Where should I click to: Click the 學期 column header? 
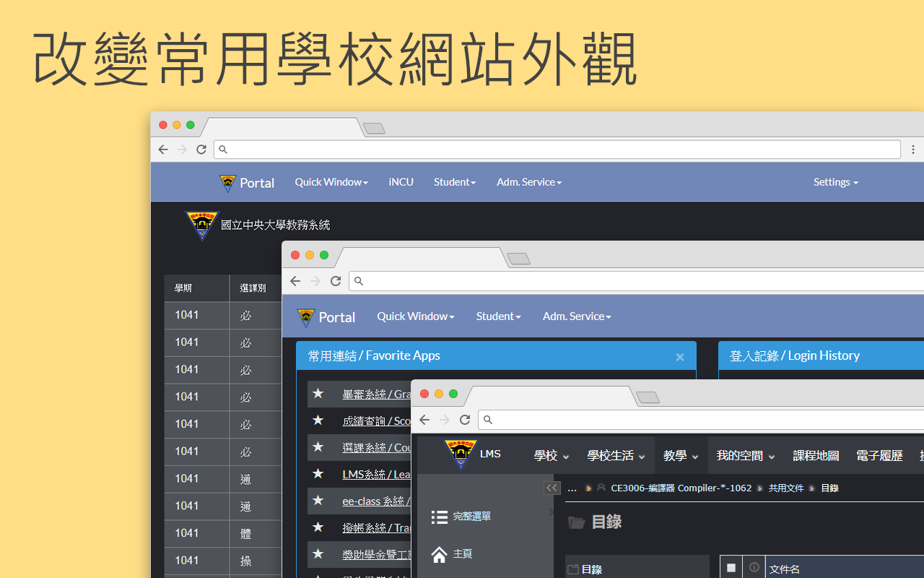[x=197, y=288]
